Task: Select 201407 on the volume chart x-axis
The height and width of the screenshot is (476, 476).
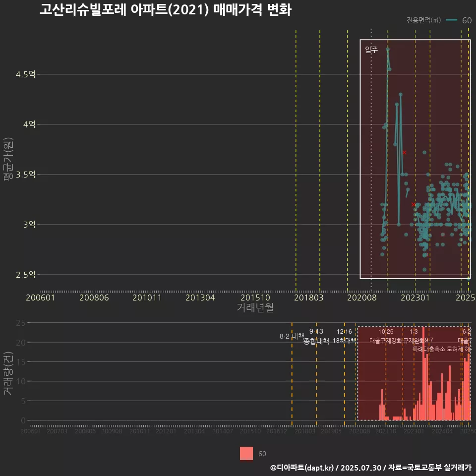Action: [223, 431]
